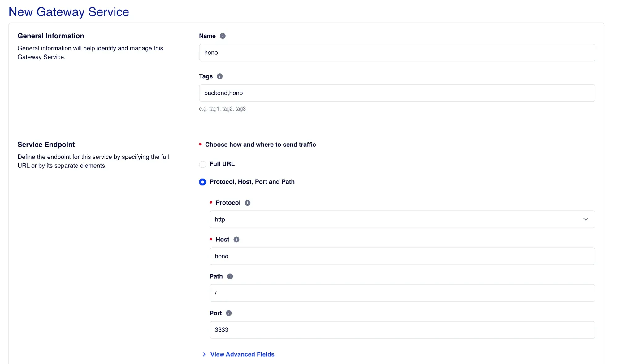Viewport: 619px width, 364px height.
Task: Click the New Gateway Service heading
Action: [x=69, y=12]
